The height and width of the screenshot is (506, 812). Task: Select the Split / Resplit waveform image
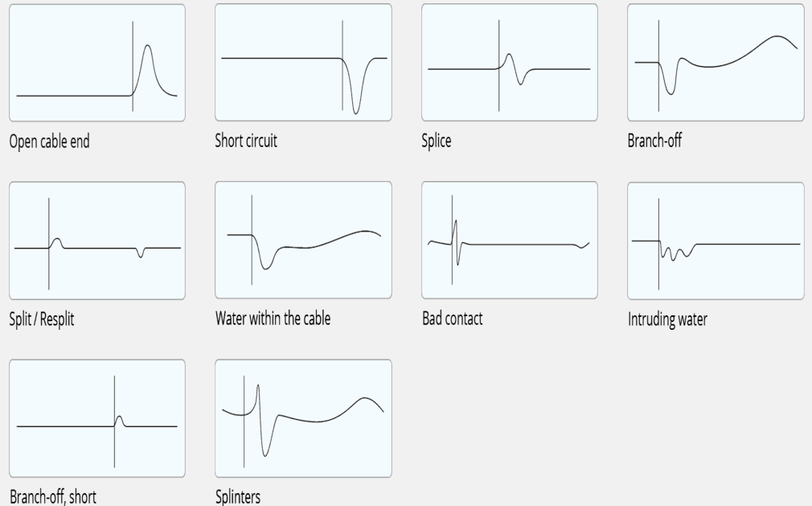tap(96, 241)
